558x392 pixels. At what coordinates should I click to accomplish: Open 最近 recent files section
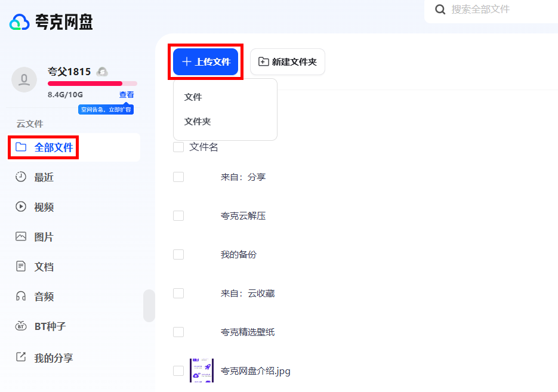coord(44,177)
